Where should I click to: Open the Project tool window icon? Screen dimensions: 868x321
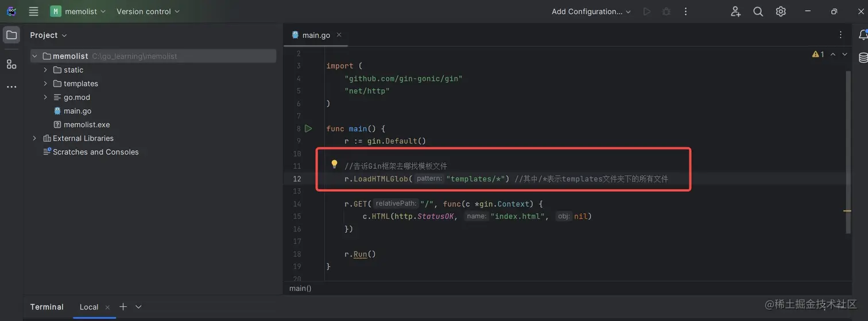(x=11, y=35)
